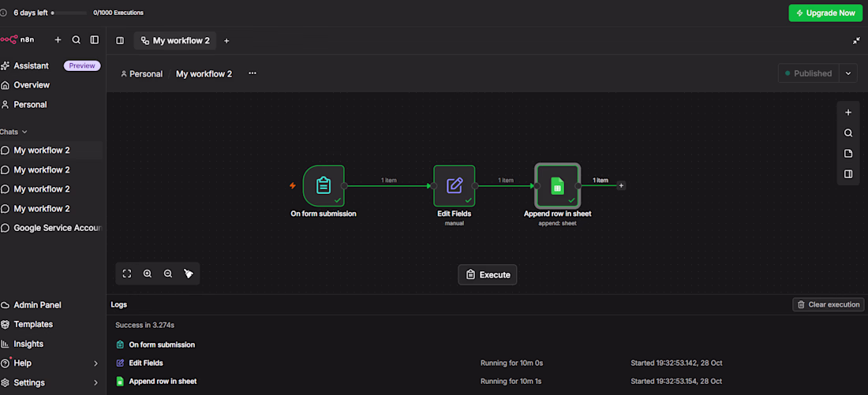Toggle the sidebar collapse icon beside n8n logo
Viewport: 868px width, 395px height.
click(x=95, y=40)
